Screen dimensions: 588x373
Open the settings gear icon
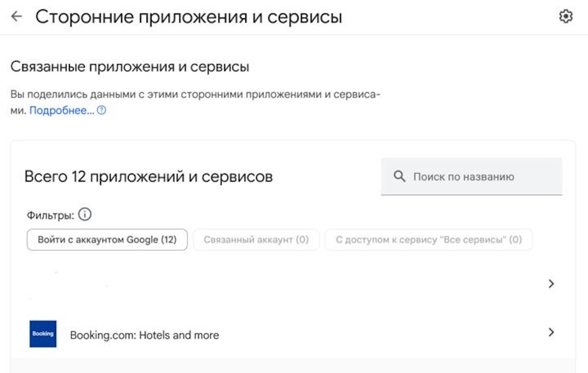click(566, 17)
